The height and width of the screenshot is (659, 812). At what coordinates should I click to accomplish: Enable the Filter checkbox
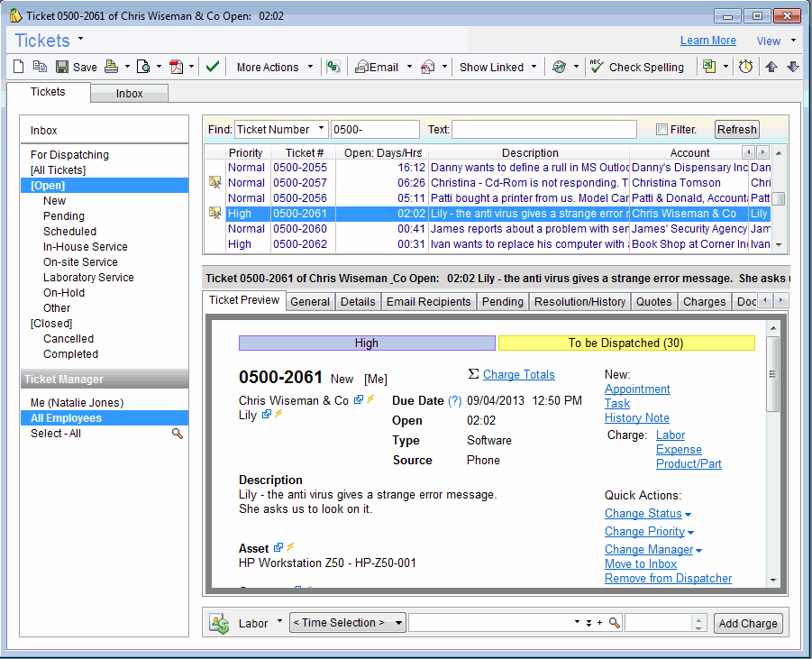pos(662,130)
